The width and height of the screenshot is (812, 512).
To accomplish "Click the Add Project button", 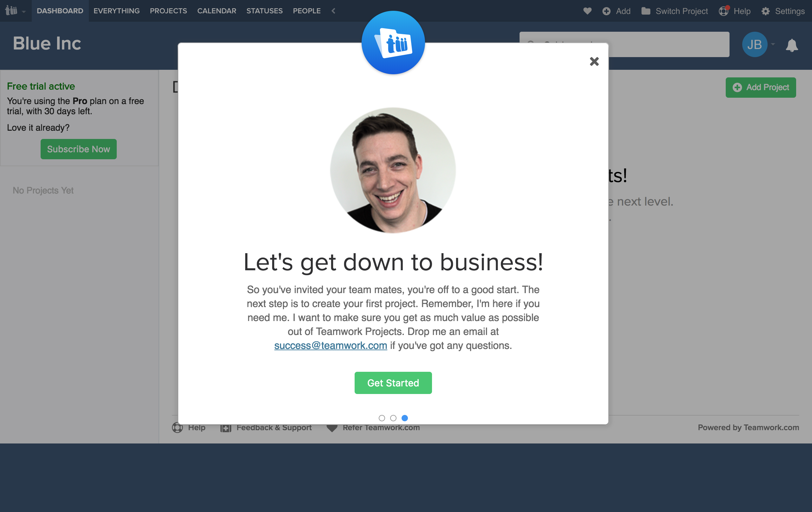I will pyautogui.click(x=761, y=87).
